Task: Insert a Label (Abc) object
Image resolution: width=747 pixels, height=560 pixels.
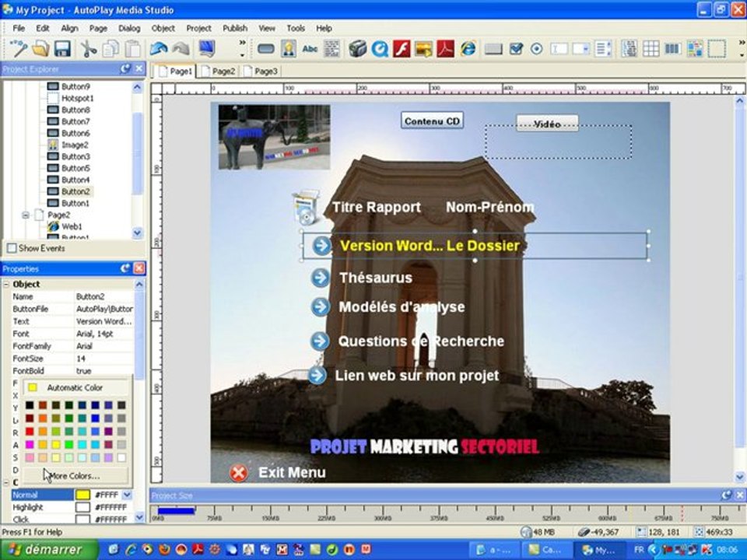Action: [x=310, y=48]
